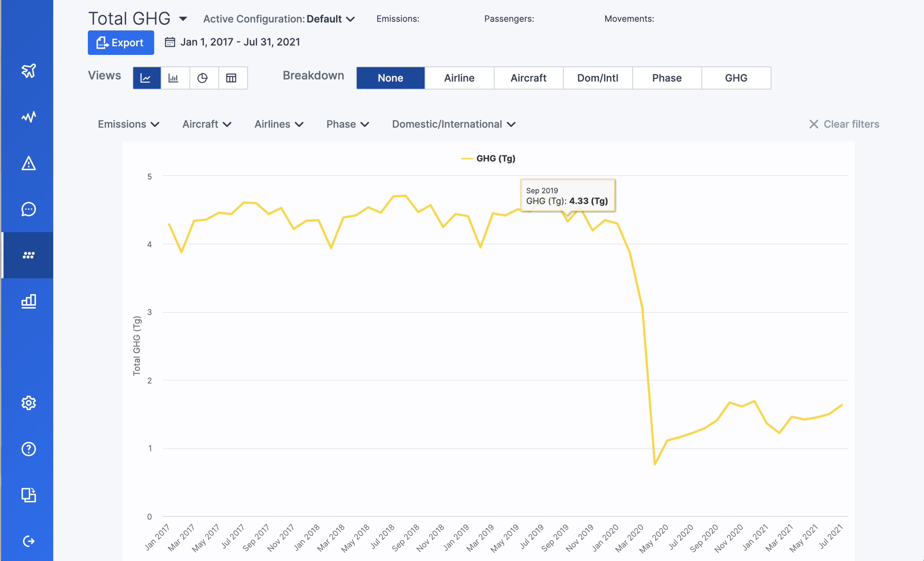
Task: Switch to pie chart view
Action: point(203,78)
